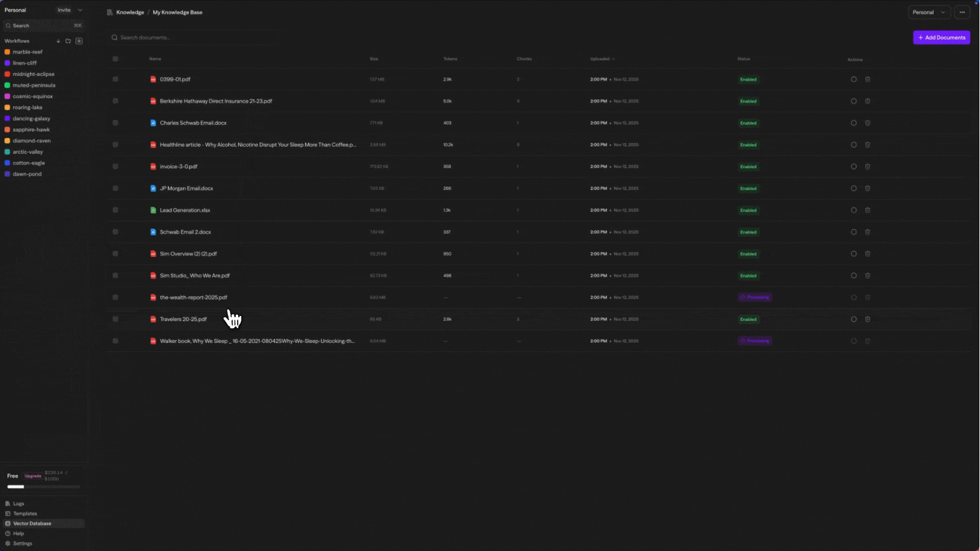Check the box for invoice-3-0.pdf
The width and height of the screenshot is (980, 551).
click(115, 167)
